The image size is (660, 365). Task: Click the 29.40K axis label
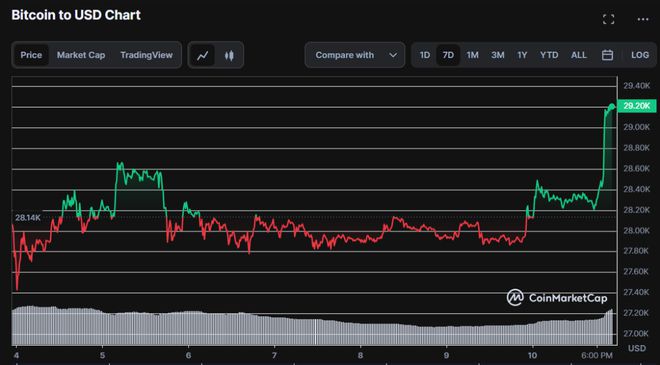tap(636, 86)
